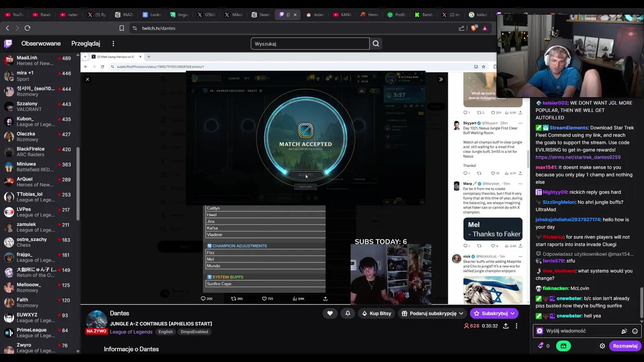Focus the Wyszukaj search field

click(x=310, y=44)
